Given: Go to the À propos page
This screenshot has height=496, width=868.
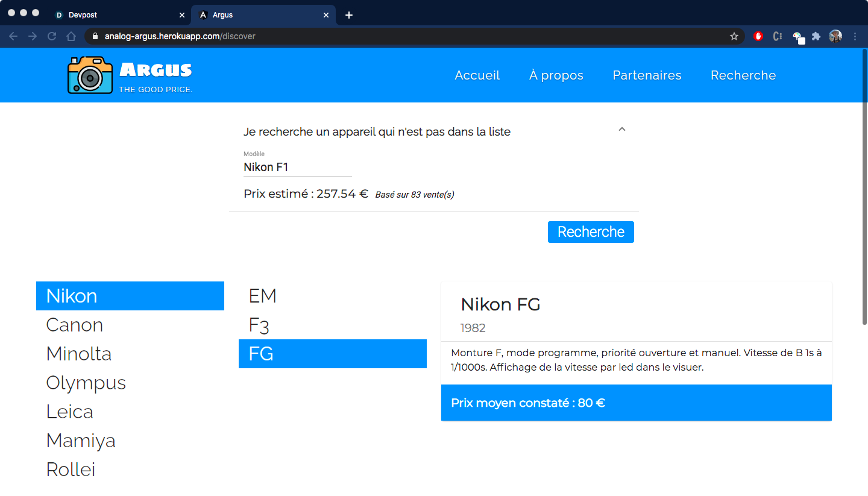Looking at the screenshot, I should tap(556, 75).
